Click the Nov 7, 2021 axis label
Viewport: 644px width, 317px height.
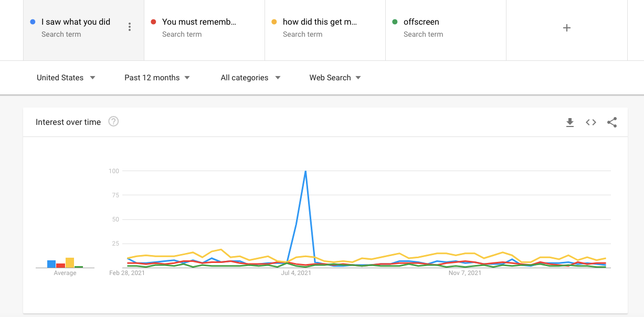coord(464,273)
